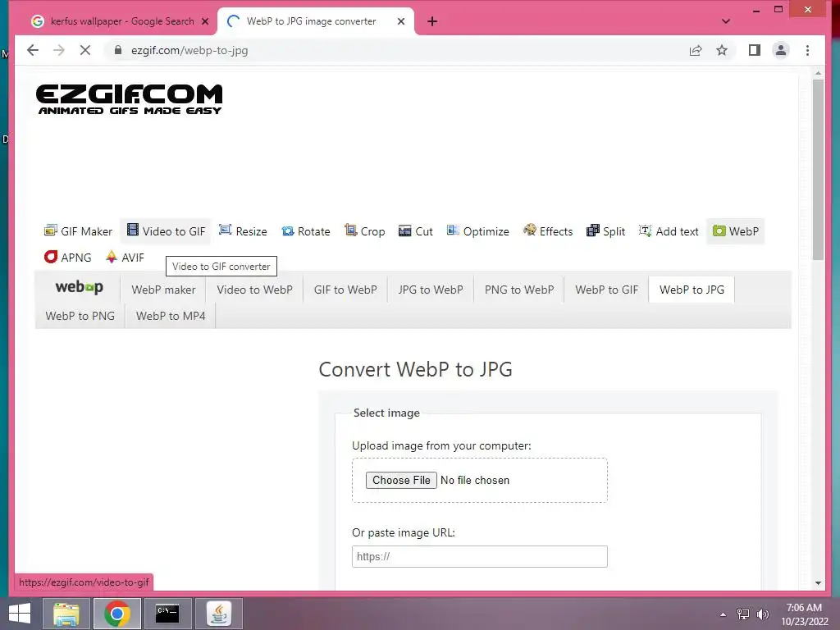Select the GIF to WebP tab
This screenshot has width=840, height=630.
tap(345, 290)
